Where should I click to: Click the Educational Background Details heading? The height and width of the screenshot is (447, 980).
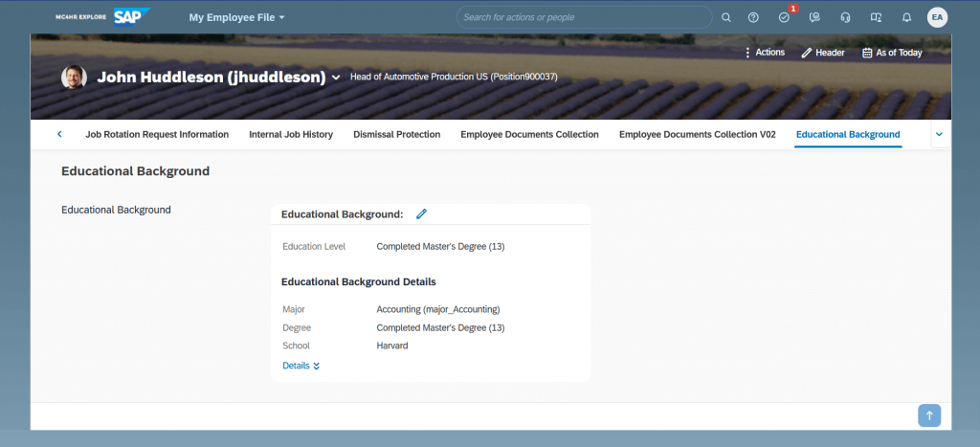[359, 282]
